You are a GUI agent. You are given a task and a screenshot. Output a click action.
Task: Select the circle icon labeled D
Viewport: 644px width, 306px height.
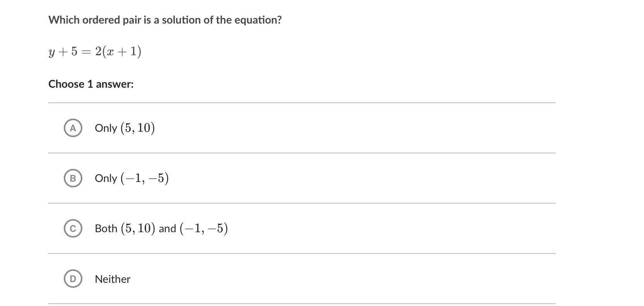(x=73, y=279)
